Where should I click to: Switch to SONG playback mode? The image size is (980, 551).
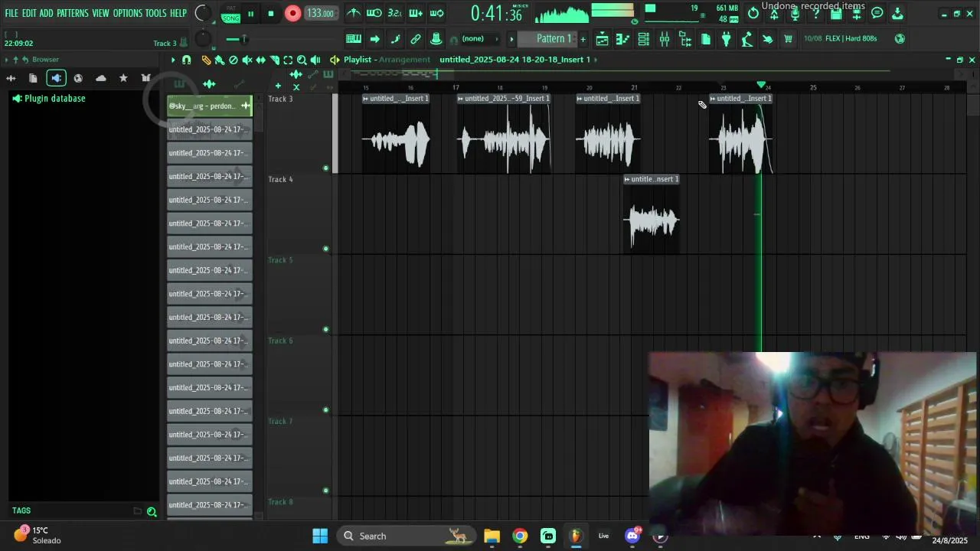(x=230, y=18)
